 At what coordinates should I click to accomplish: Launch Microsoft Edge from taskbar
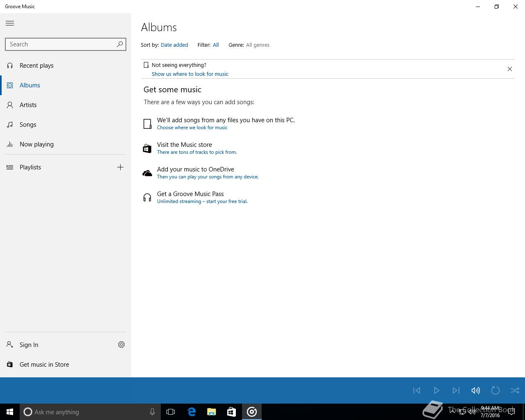coord(192,412)
